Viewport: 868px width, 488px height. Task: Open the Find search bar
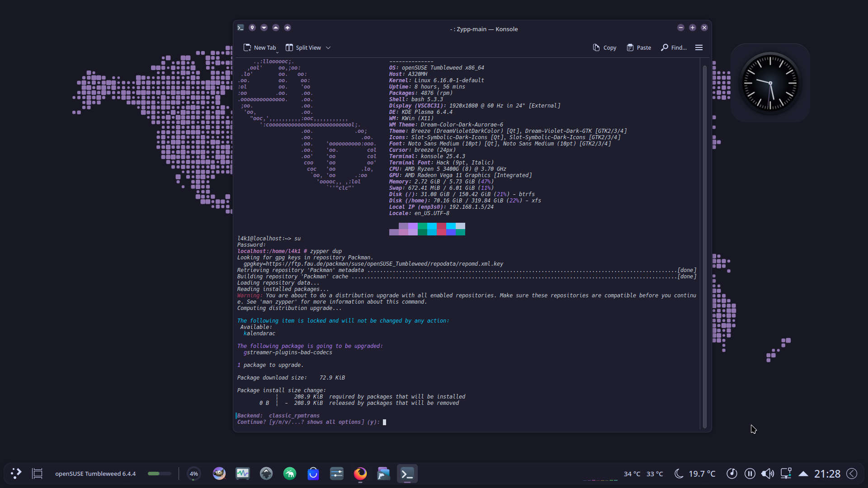[x=674, y=47]
